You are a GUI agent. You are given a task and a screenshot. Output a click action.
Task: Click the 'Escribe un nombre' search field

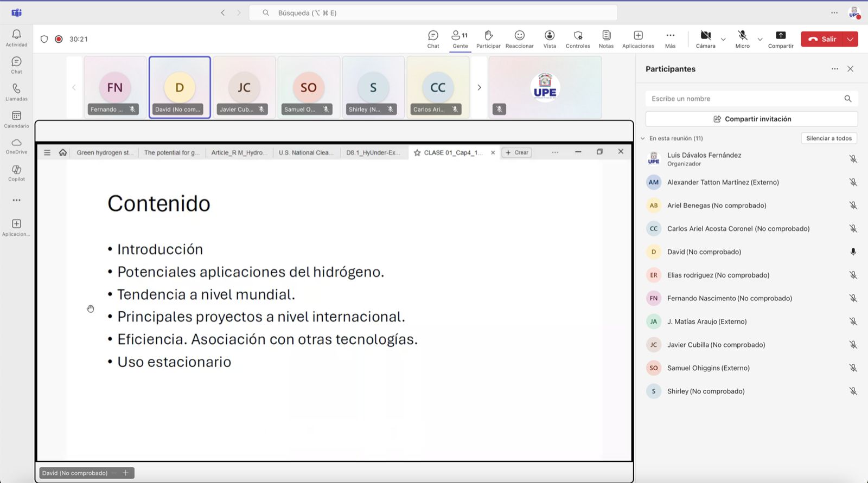(x=743, y=99)
